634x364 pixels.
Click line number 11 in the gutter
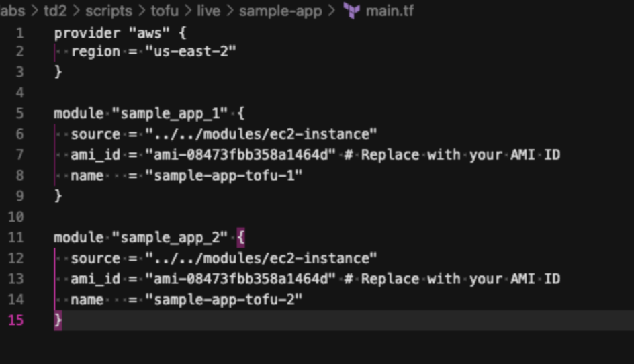click(x=16, y=237)
